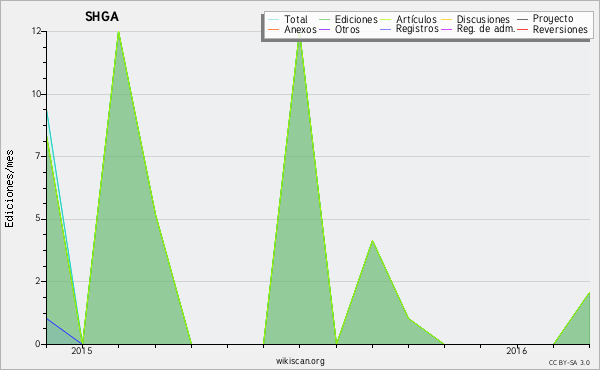Select the Reversiones legend entry
Viewport: 600px width, 370px height.
pos(560,29)
